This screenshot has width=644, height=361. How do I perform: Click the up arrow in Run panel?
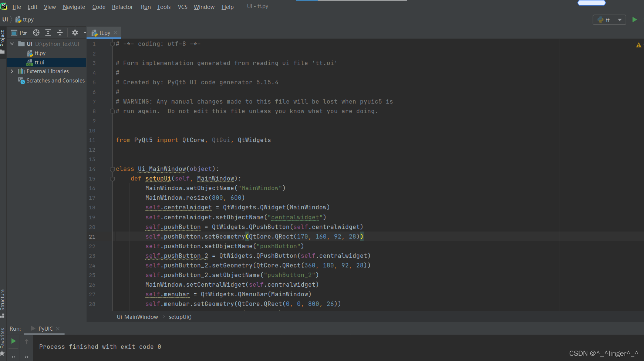[x=27, y=341]
